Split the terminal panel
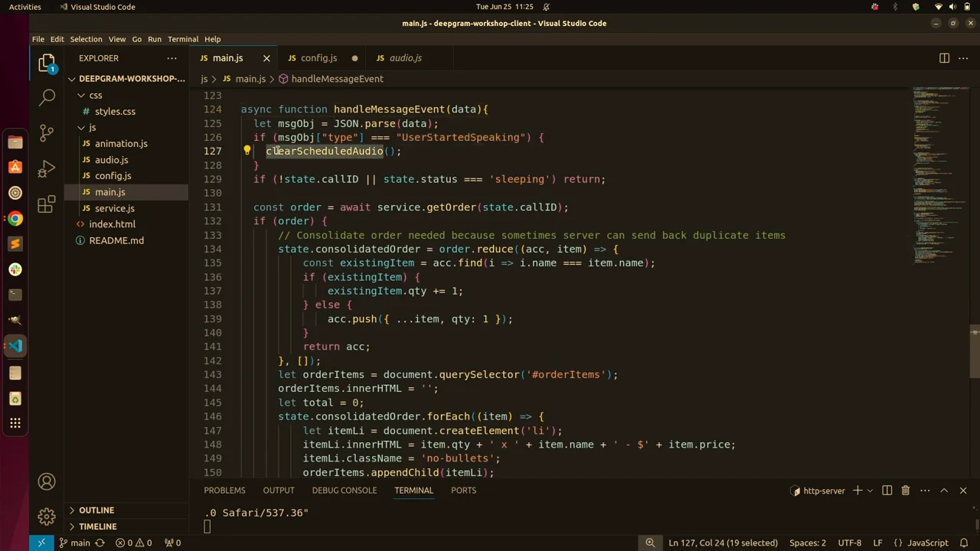This screenshot has height=551, width=980. (887, 491)
